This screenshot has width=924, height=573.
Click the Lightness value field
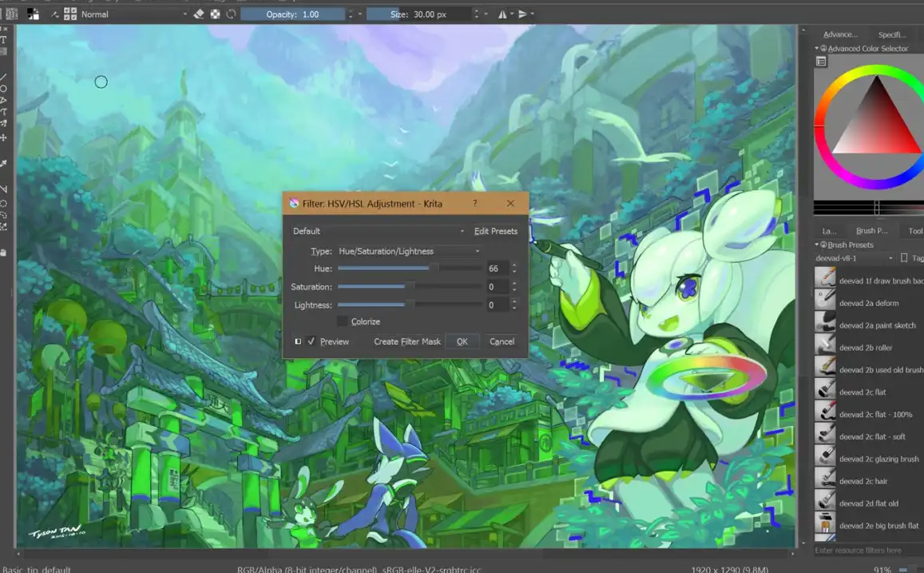coord(498,304)
